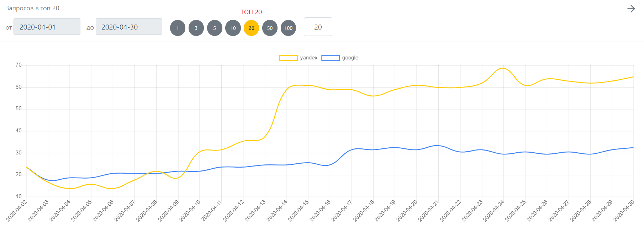This screenshot has width=644, height=232.
Task: Select the top 3 circle filter
Action: point(196,28)
